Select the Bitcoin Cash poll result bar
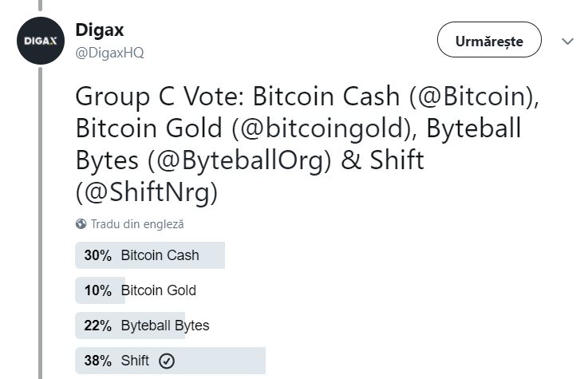The image size is (588, 379). click(150, 255)
